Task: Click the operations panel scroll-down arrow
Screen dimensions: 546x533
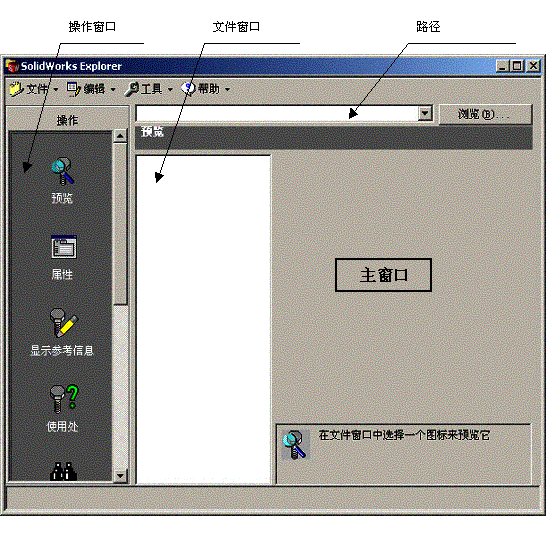Action: 120,476
